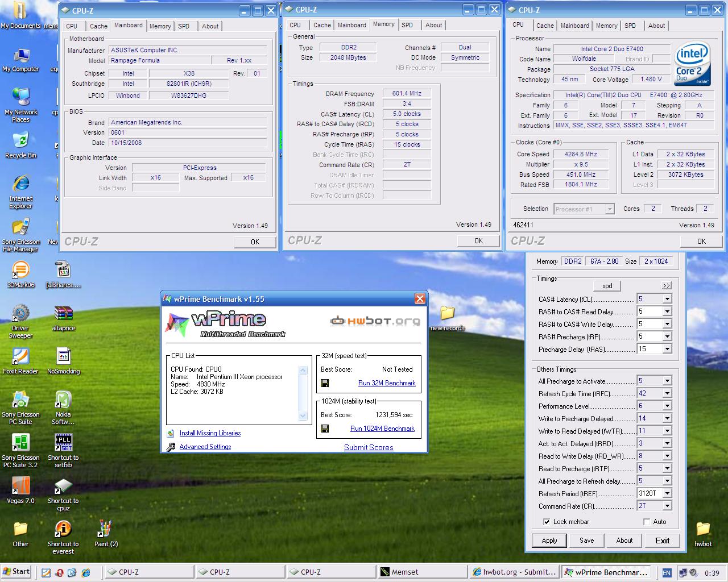Click save icon beside 1024M best score

[x=325, y=429]
